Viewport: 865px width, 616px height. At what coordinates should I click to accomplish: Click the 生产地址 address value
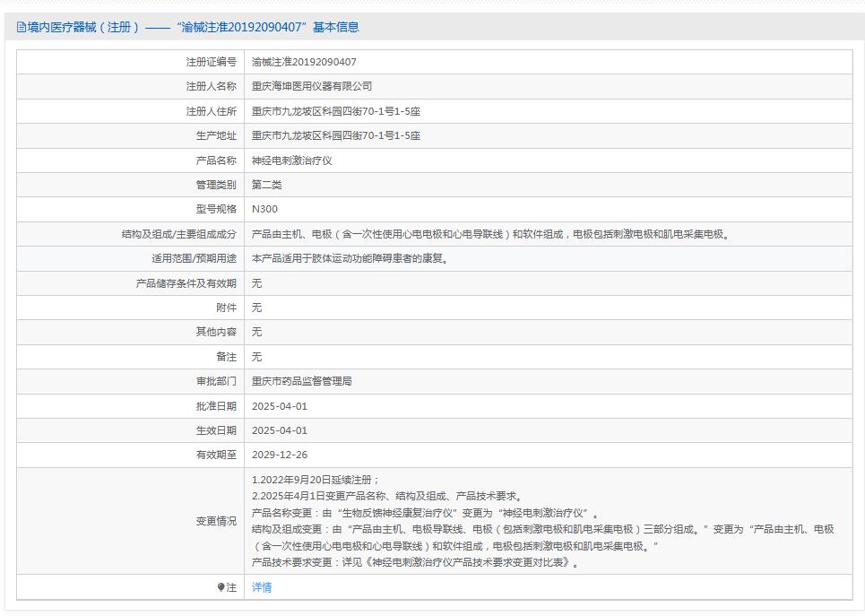(x=336, y=135)
